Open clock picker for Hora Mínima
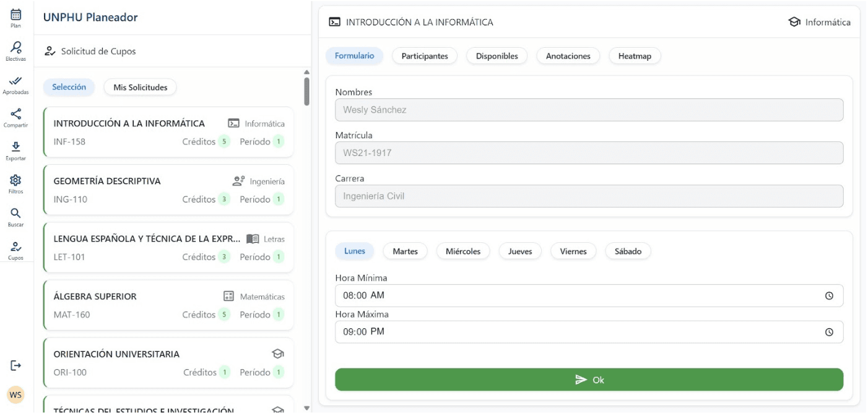 [x=829, y=295]
